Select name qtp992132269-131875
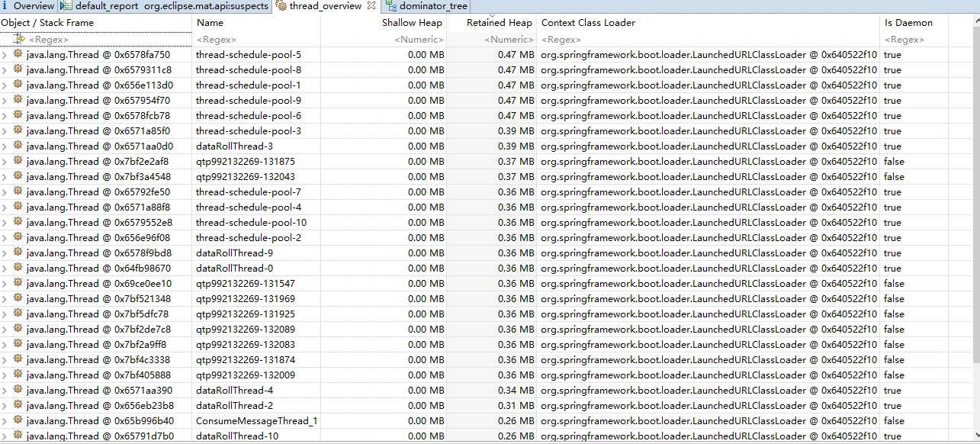 [246, 162]
